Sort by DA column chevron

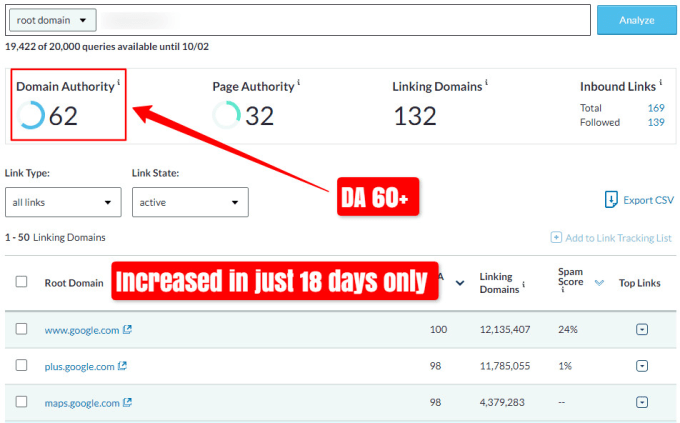(x=460, y=283)
